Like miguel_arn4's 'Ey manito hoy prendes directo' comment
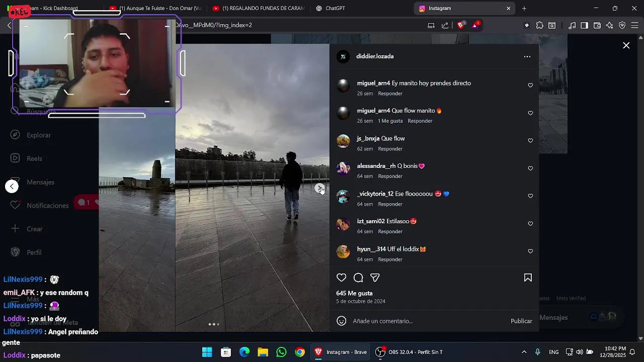Image resolution: width=644 pixels, height=362 pixels. 530,85
